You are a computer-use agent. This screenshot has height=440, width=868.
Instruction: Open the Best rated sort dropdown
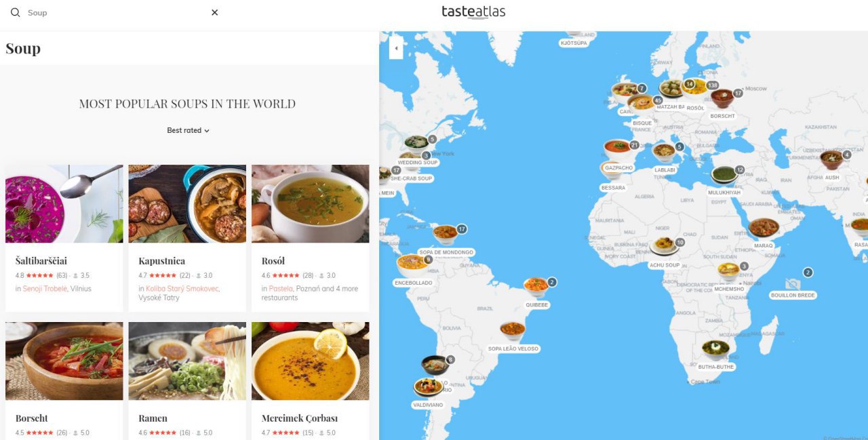[188, 130]
